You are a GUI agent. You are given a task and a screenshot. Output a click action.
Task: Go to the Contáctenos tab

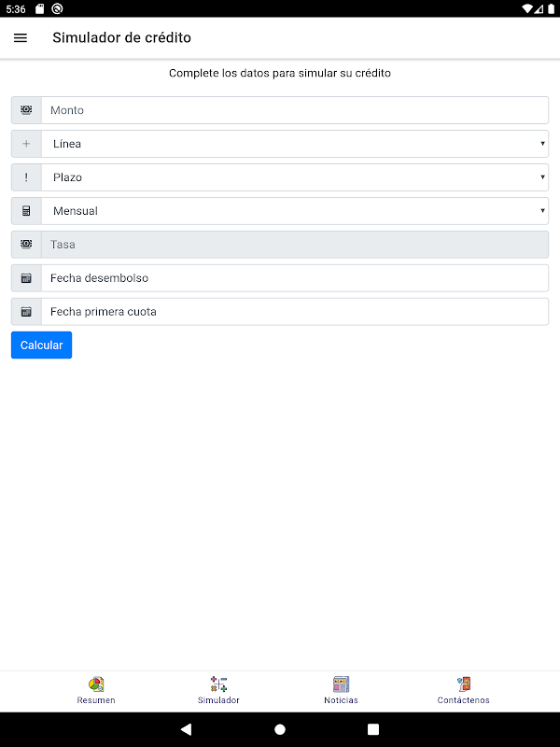point(463,690)
